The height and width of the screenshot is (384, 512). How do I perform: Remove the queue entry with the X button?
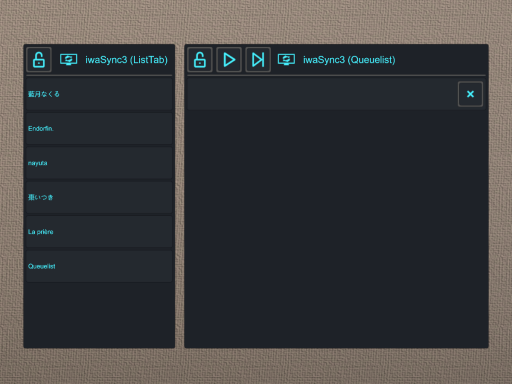(x=470, y=94)
